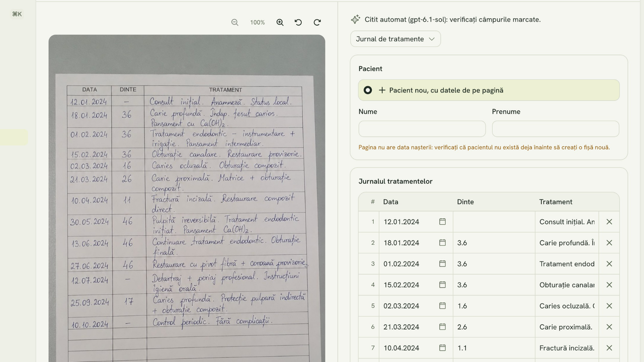This screenshot has width=644, height=362.
Task: Edit treatment text Consult inițial
Action: 567,222
